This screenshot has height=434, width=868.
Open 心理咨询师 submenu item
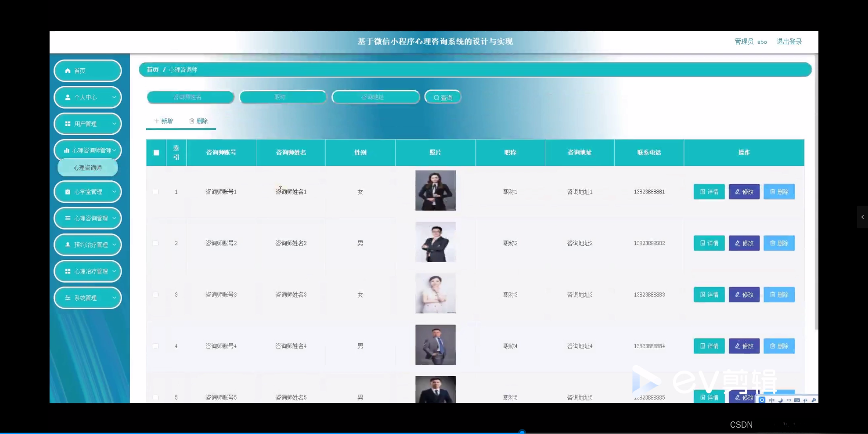click(87, 167)
